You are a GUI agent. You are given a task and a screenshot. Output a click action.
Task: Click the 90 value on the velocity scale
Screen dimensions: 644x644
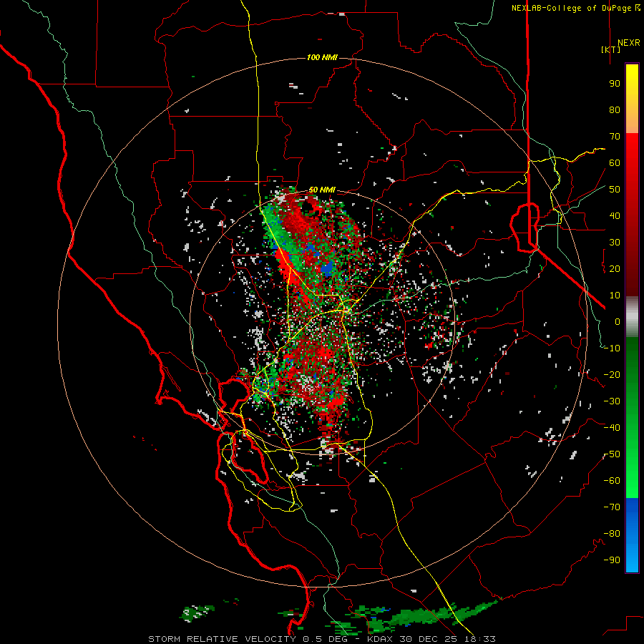click(x=615, y=84)
